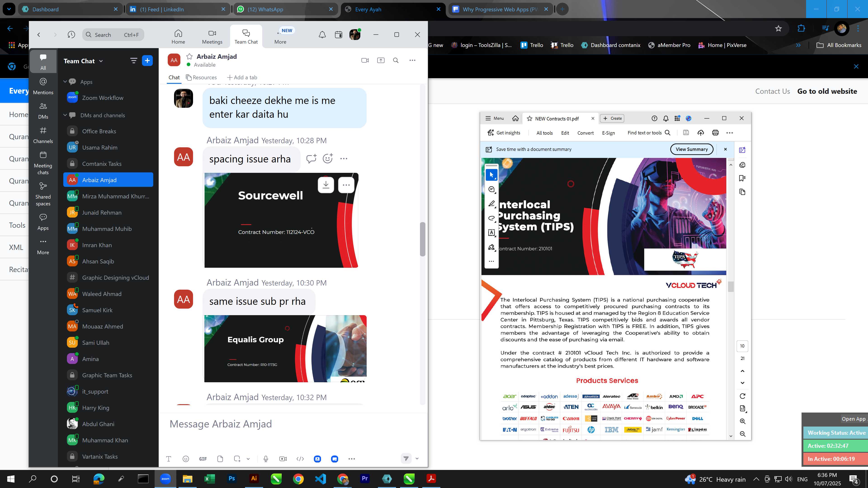Viewport: 868px width, 488px height.
Task: Click the Zoom chat vertical scrollbar
Action: [x=422, y=239]
